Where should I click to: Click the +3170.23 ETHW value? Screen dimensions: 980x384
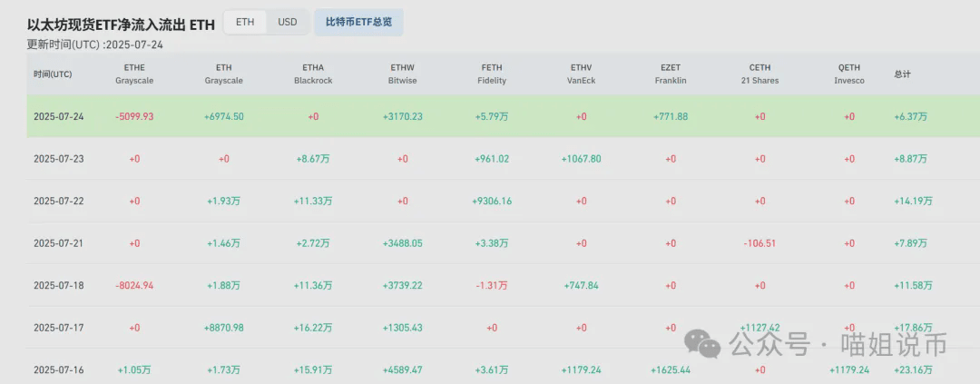403,116
